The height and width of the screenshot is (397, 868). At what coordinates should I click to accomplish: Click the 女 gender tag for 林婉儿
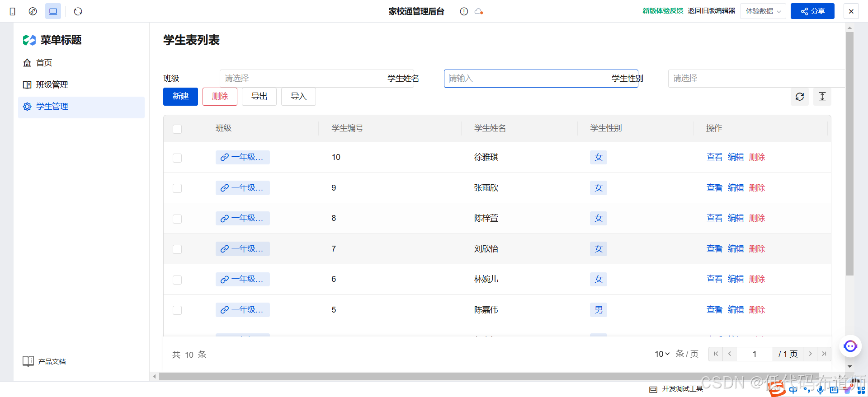click(599, 279)
